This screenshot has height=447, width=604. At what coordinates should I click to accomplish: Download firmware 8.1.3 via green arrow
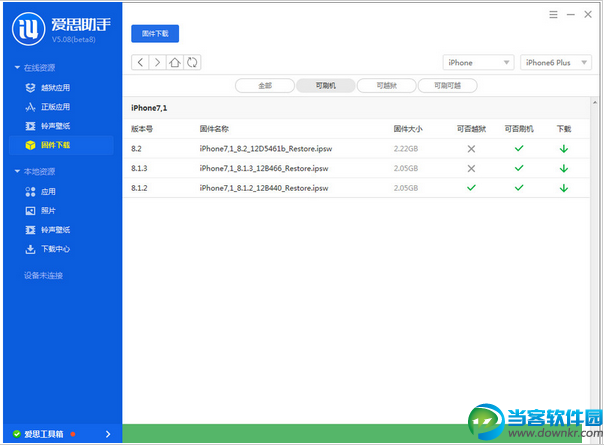(x=564, y=168)
